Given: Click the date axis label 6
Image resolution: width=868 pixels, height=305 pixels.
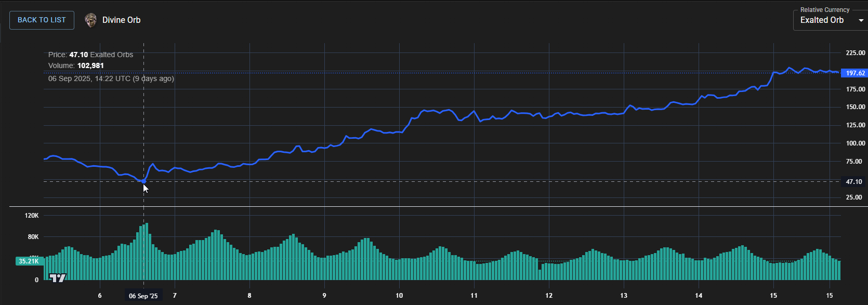Looking at the screenshot, I should 100,296.
